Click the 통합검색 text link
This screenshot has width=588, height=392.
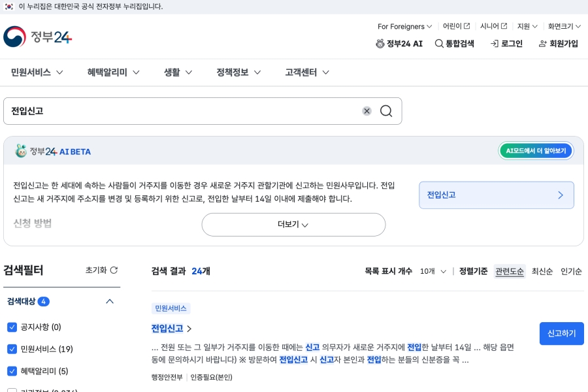pyautogui.click(x=460, y=44)
